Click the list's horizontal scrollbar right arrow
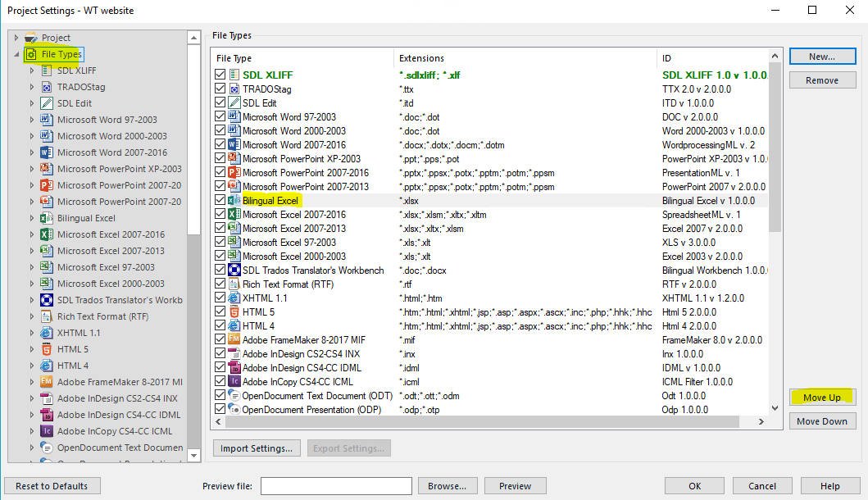The image size is (868, 500). point(761,422)
